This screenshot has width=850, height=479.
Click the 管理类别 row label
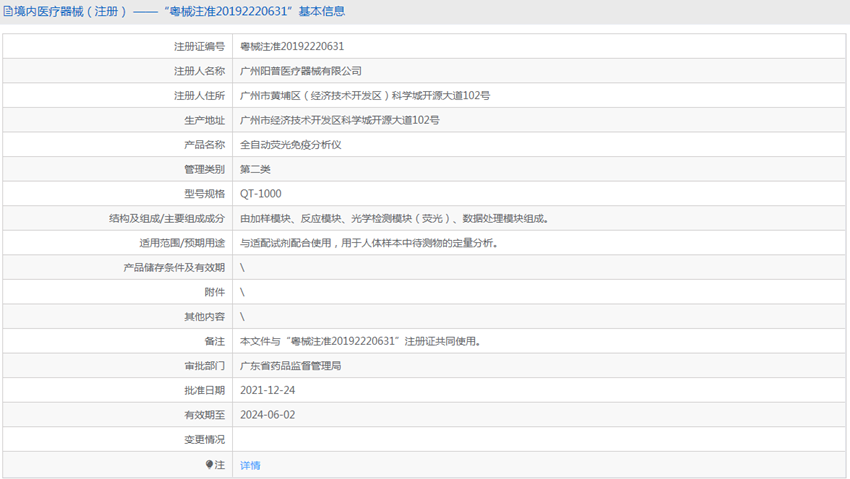click(204, 169)
